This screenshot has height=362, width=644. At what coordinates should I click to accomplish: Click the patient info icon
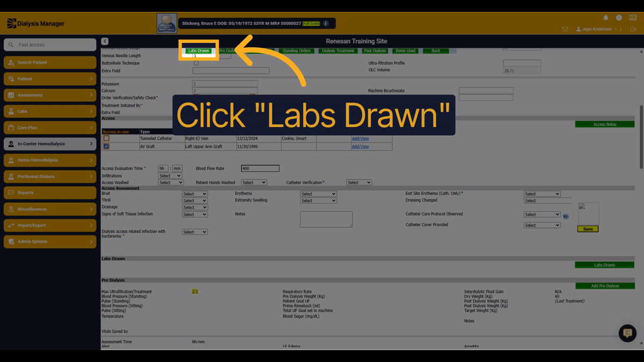coord(325,24)
